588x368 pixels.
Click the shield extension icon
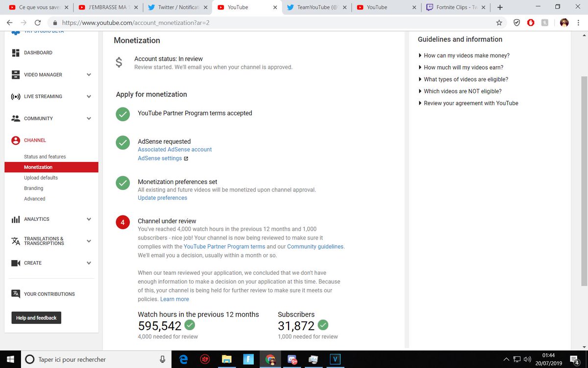click(x=516, y=23)
